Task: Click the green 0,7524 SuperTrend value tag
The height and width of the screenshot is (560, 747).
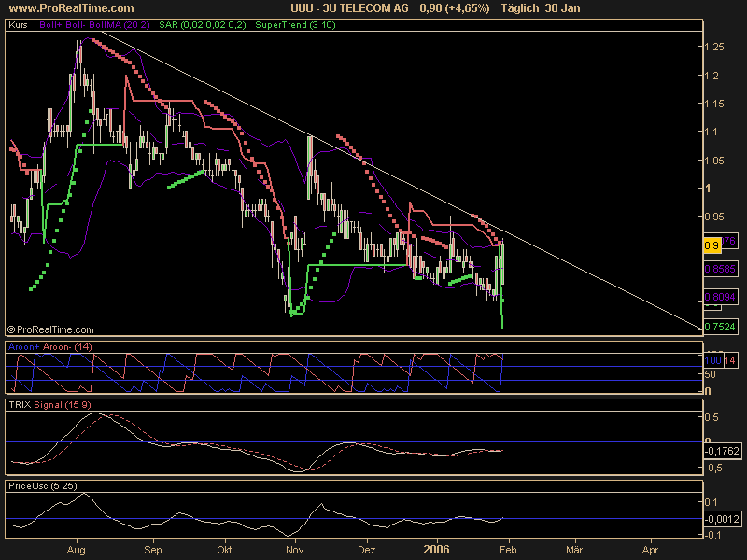Action: [x=720, y=327]
